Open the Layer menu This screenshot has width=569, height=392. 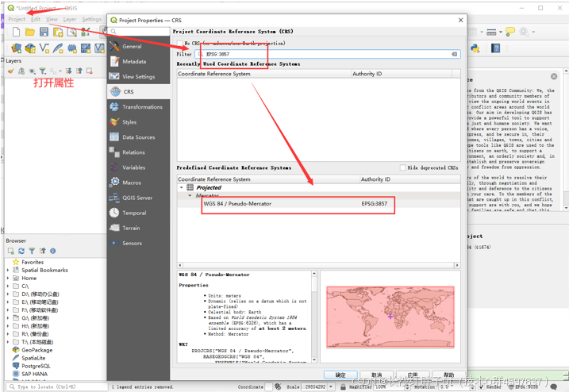(x=70, y=19)
